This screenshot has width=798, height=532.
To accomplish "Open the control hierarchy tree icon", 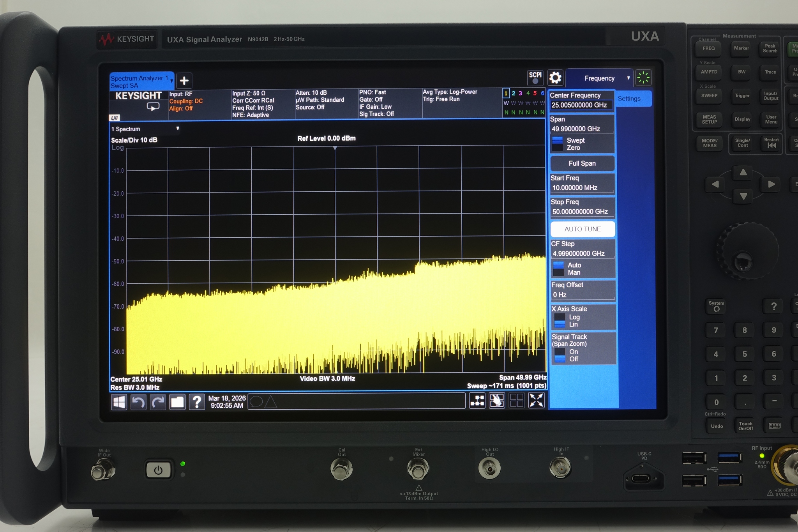I will click(477, 400).
